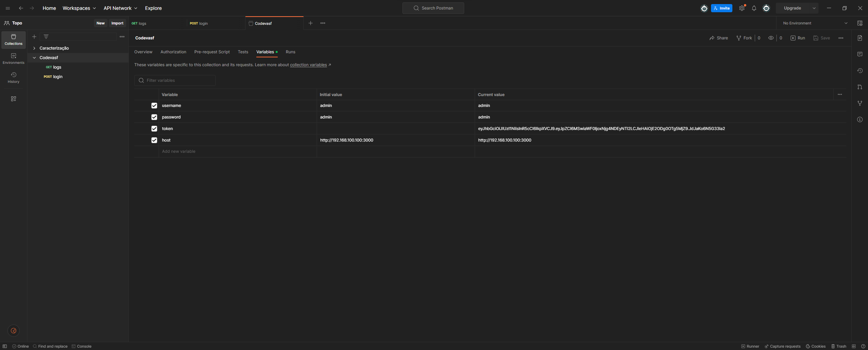Click the Add new variable cell
The width and height of the screenshot is (868, 350).
(x=238, y=151)
